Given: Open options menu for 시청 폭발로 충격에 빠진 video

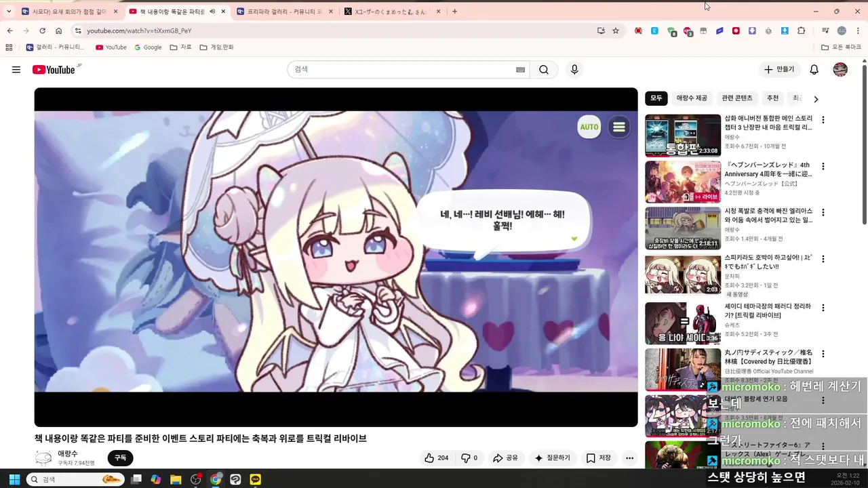Looking at the screenshot, I should [823, 213].
